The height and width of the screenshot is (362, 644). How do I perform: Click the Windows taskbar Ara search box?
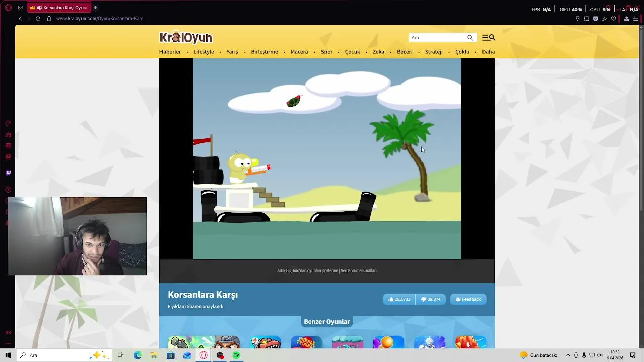point(64,355)
